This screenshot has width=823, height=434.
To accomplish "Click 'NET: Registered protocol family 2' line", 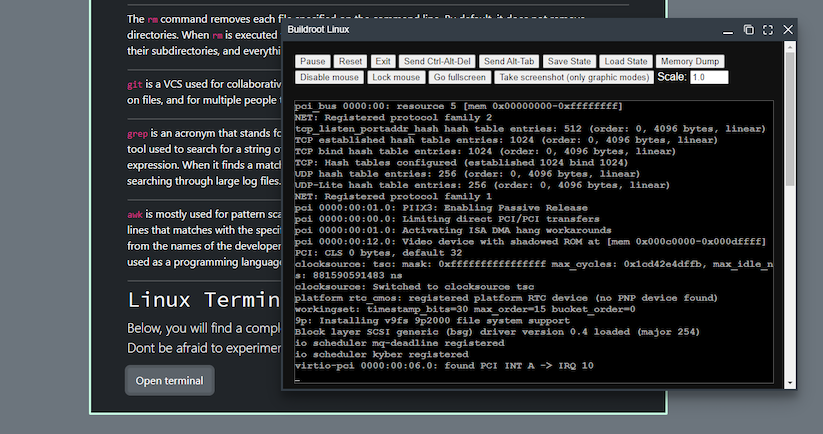I will [x=393, y=118].
